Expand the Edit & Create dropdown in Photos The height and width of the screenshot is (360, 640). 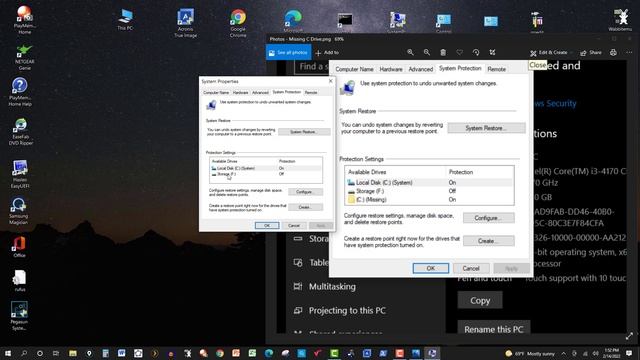551,53
